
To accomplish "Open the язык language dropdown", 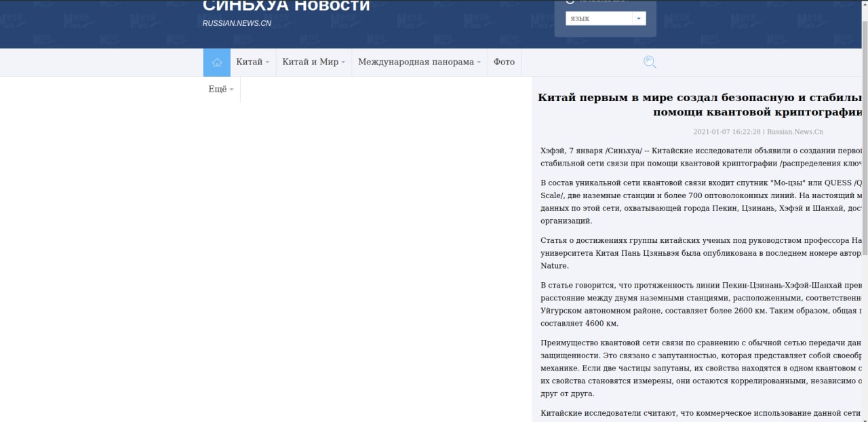I will point(606,18).
